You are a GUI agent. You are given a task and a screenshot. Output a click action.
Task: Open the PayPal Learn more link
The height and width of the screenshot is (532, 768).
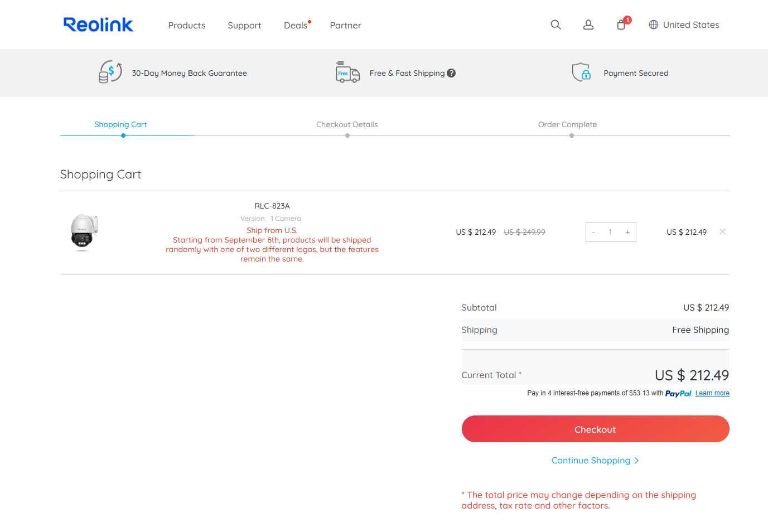(712, 393)
